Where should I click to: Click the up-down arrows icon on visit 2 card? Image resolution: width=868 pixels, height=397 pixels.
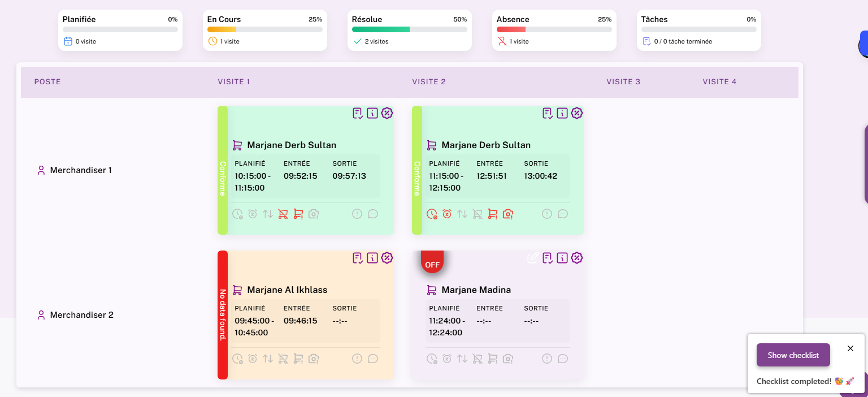[462, 214]
